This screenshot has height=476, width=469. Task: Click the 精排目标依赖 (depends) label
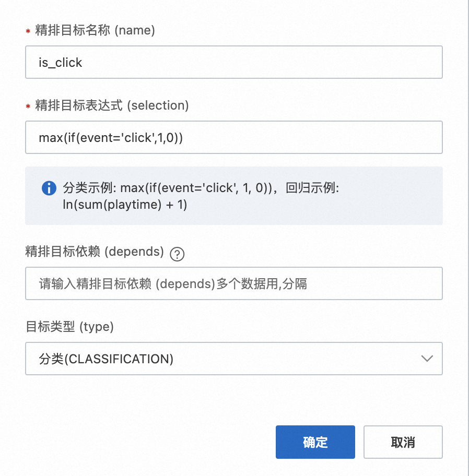(x=95, y=252)
